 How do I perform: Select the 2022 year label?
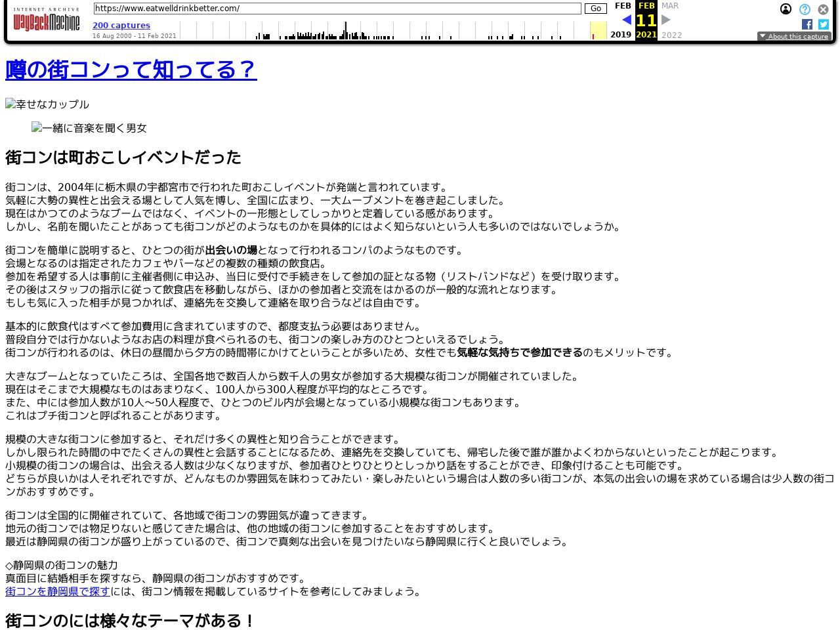(x=671, y=35)
